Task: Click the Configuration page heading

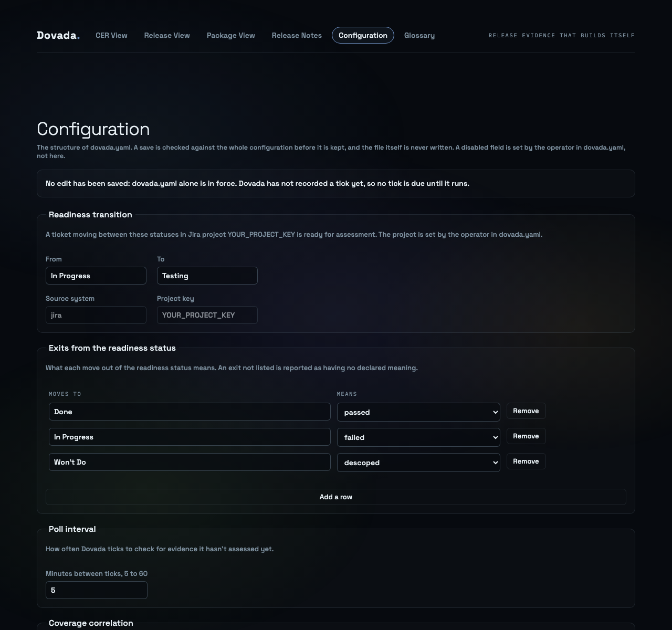Action: pyautogui.click(x=93, y=129)
